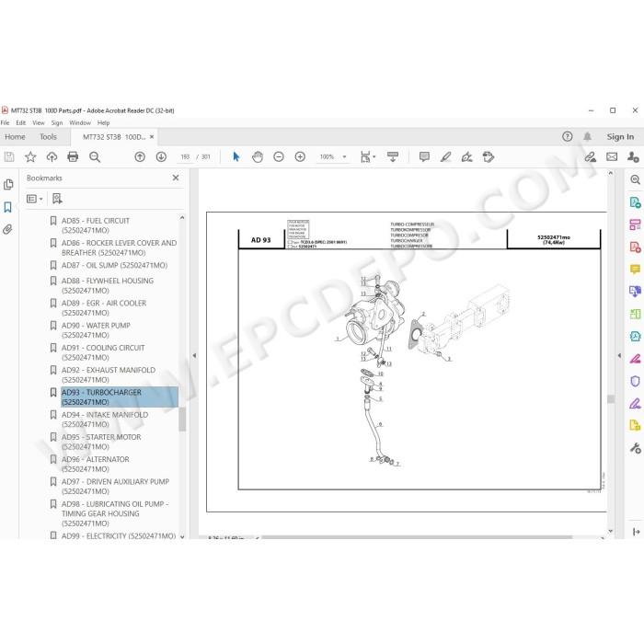Print the document
Viewport: 644px width, 644px height.
pyautogui.click(x=73, y=157)
